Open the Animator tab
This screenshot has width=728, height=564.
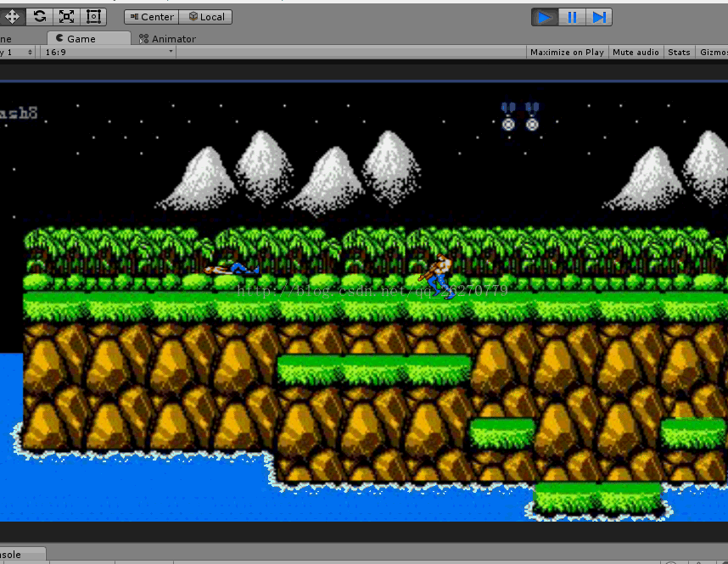tap(168, 39)
